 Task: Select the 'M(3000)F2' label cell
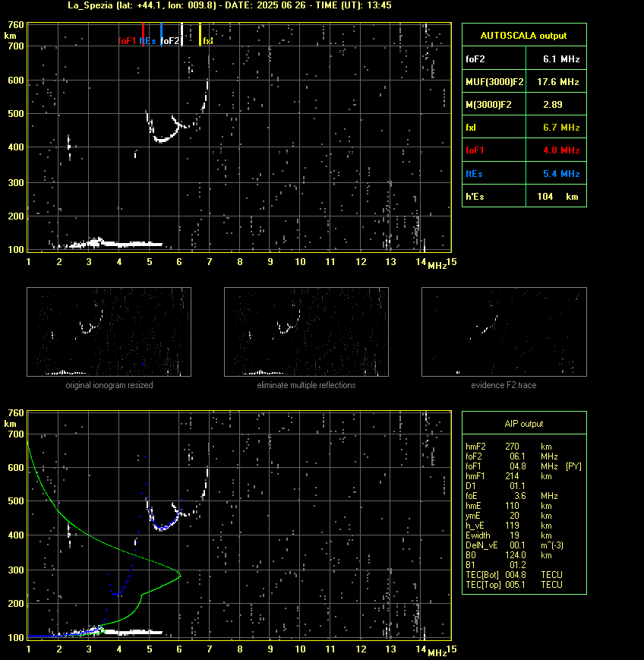tap(494, 104)
